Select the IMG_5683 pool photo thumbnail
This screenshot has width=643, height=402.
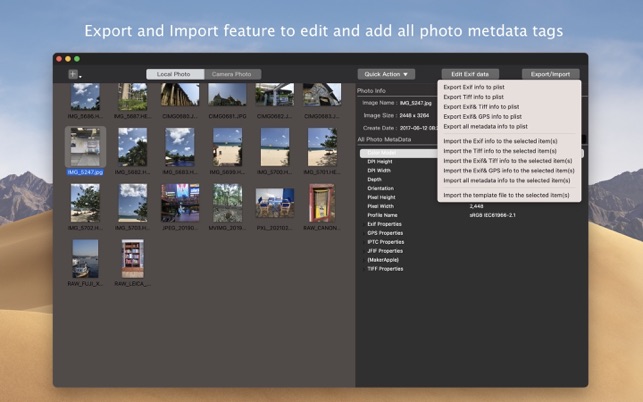click(x=180, y=147)
